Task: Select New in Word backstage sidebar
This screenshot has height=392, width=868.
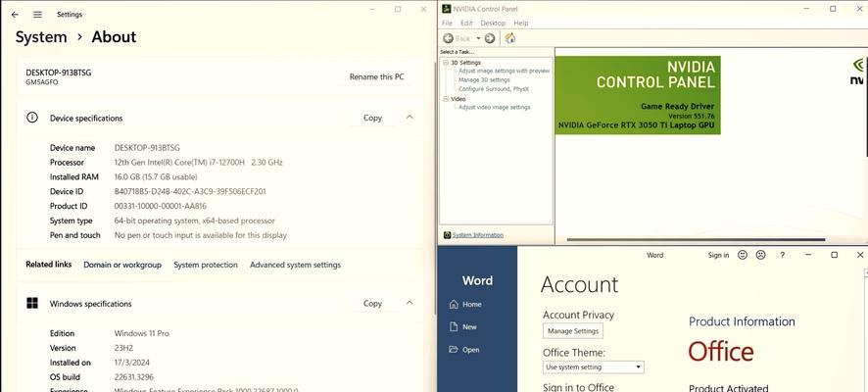Action: (x=469, y=326)
